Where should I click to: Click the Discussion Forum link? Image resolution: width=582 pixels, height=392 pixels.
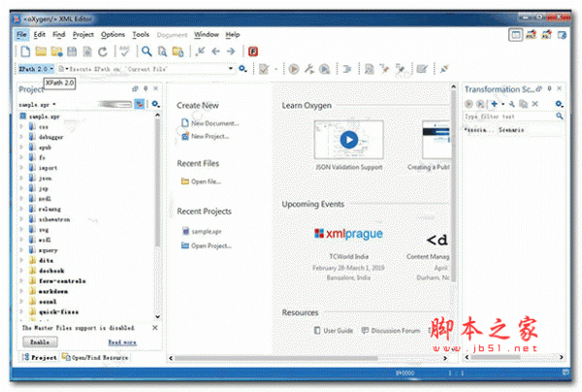pos(391,330)
